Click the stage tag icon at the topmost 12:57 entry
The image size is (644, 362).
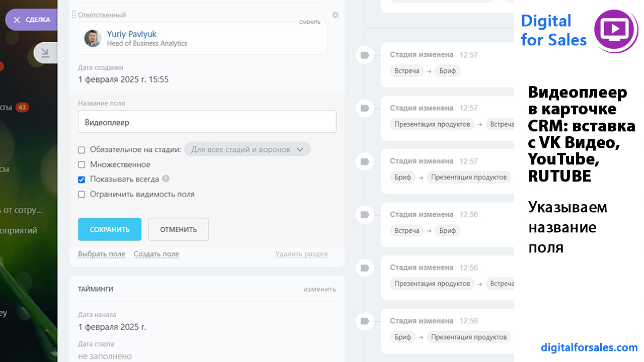[365, 55]
